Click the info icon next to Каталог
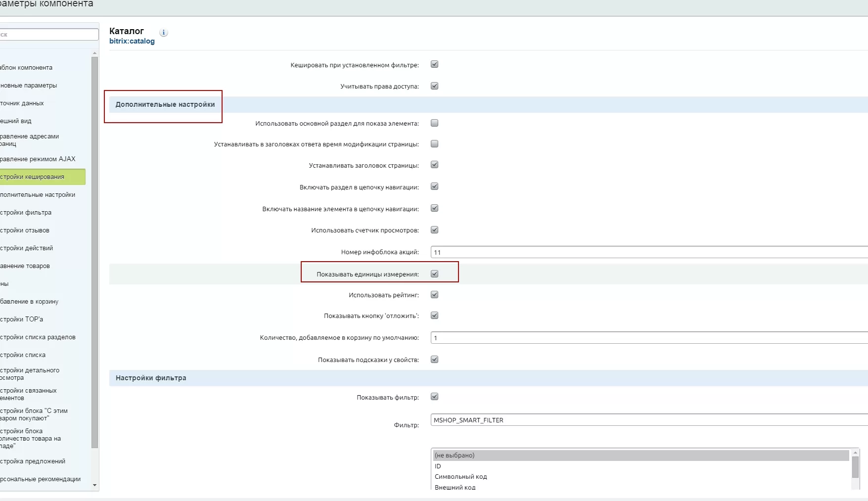868x501 pixels. (164, 33)
